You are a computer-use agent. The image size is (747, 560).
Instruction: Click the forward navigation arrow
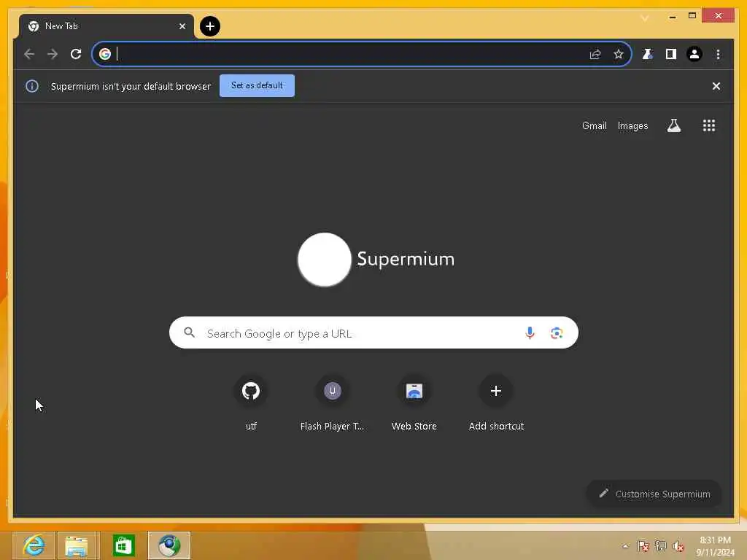(53, 54)
